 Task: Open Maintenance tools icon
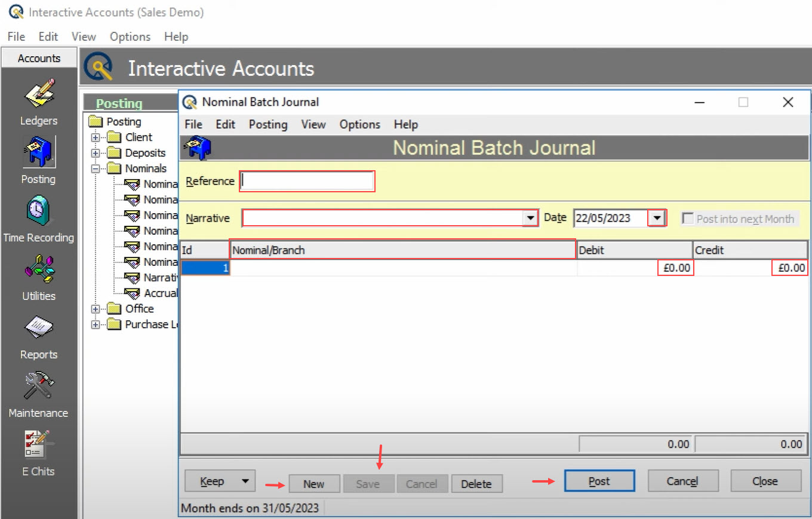point(39,386)
